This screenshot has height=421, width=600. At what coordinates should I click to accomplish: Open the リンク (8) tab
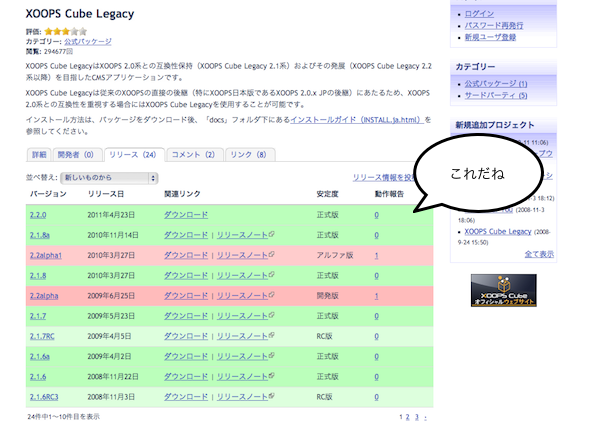tap(248, 155)
